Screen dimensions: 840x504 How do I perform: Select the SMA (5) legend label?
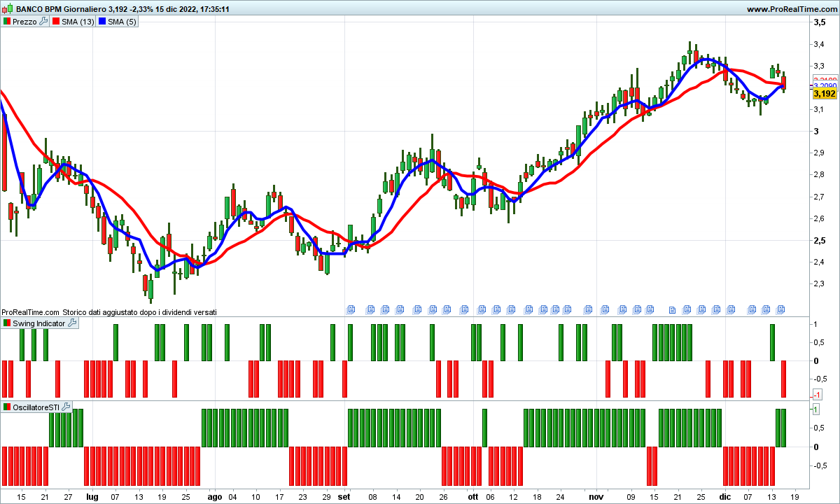(122, 22)
